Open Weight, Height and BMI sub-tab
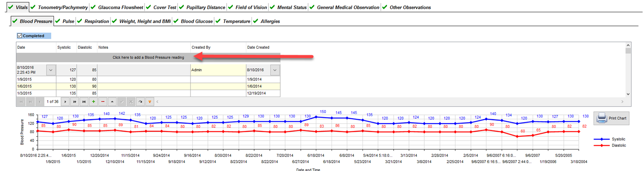This screenshot has width=644, height=171. (141, 21)
